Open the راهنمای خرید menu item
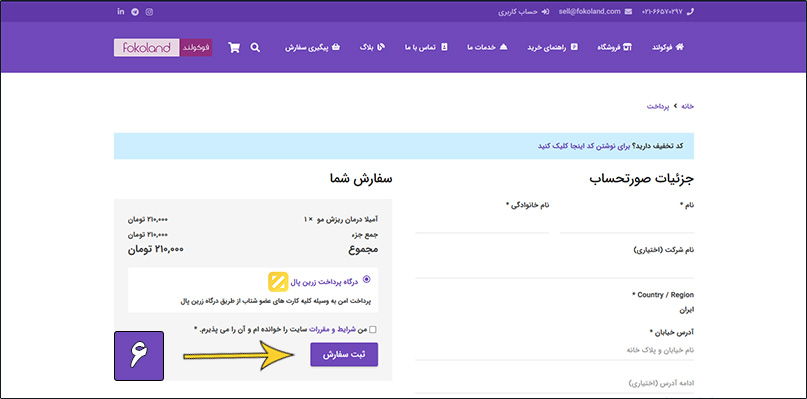807x399 pixels. tap(552, 47)
